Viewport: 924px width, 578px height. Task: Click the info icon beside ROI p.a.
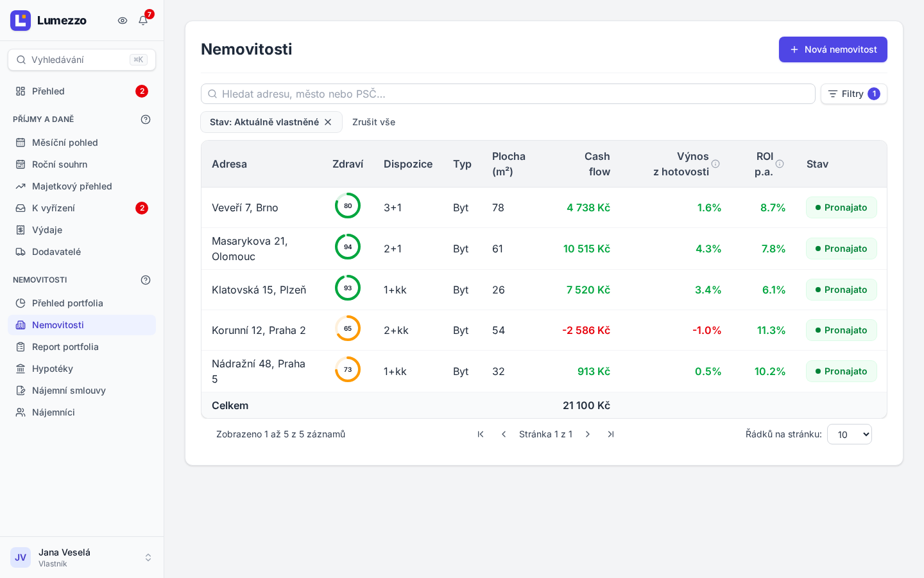[780, 164]
